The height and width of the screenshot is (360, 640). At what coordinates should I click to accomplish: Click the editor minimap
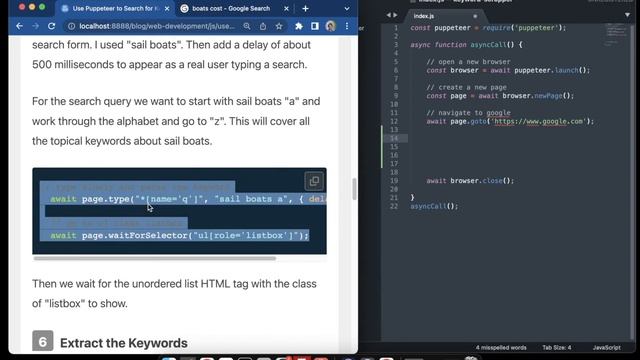[x=616, y=35]
